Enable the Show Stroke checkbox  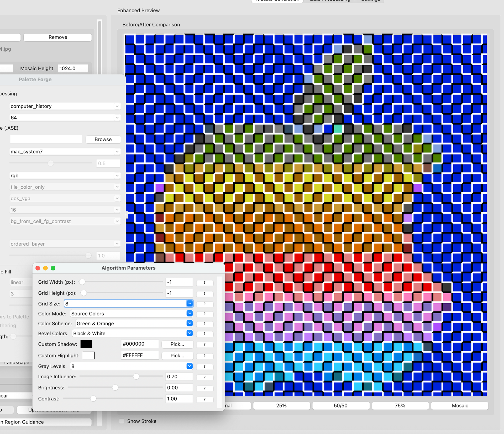pyautogui.click(x=122, y=421)
